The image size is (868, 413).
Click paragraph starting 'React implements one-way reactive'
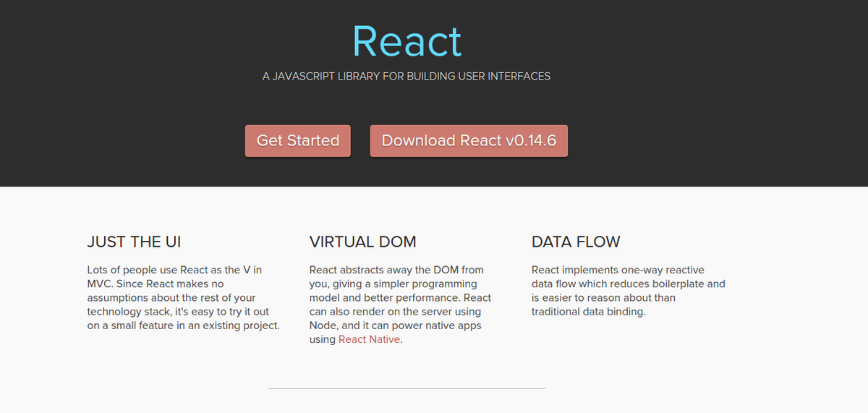[629, 291]
